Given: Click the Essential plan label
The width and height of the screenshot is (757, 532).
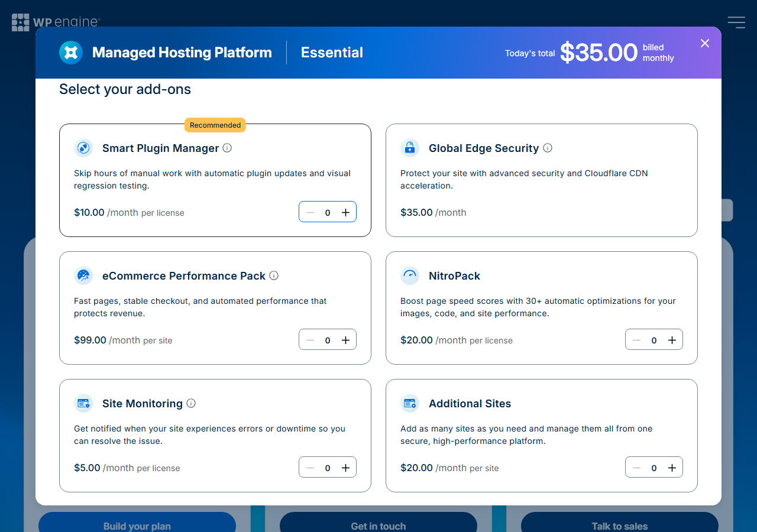Looking at the screenshot, I should click(332, 53).
